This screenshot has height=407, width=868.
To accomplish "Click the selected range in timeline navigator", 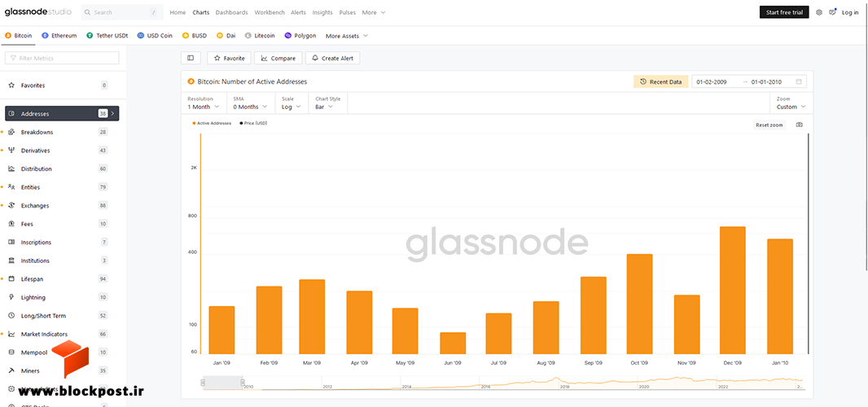I will point(222,382).
